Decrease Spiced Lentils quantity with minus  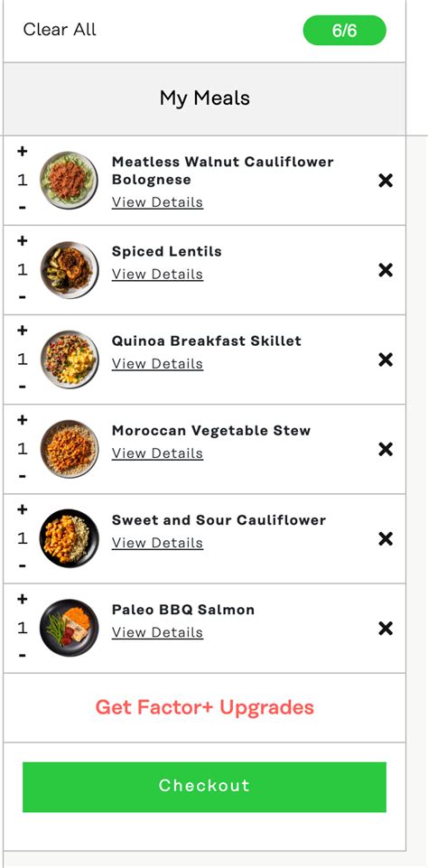23,297
